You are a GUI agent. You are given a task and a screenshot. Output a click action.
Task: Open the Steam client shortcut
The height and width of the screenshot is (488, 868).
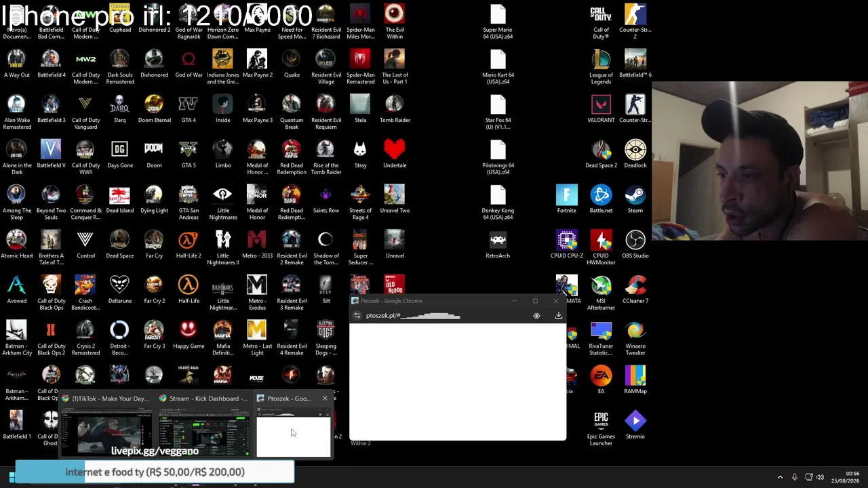(x=635, y=199)
